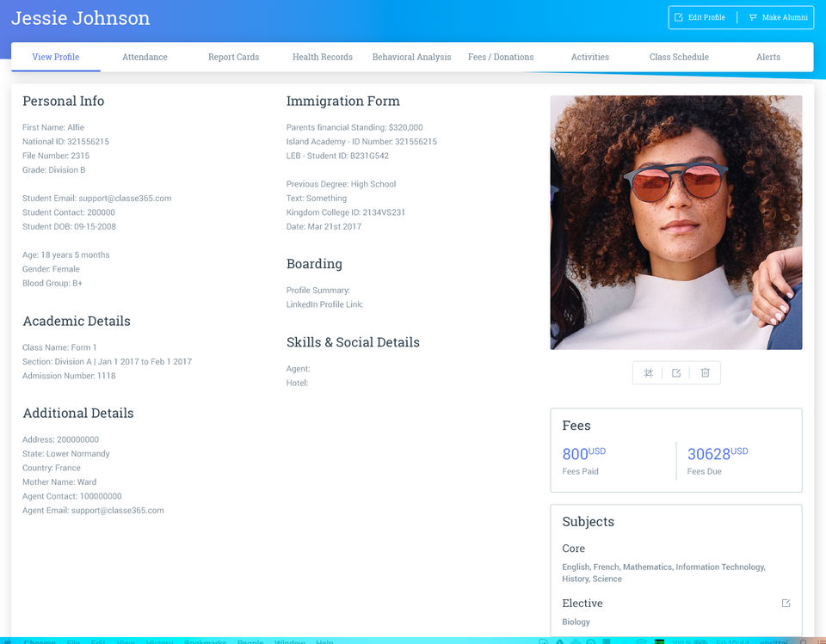
Task: Open the Alerts tab
Action: tap(768, 57)
